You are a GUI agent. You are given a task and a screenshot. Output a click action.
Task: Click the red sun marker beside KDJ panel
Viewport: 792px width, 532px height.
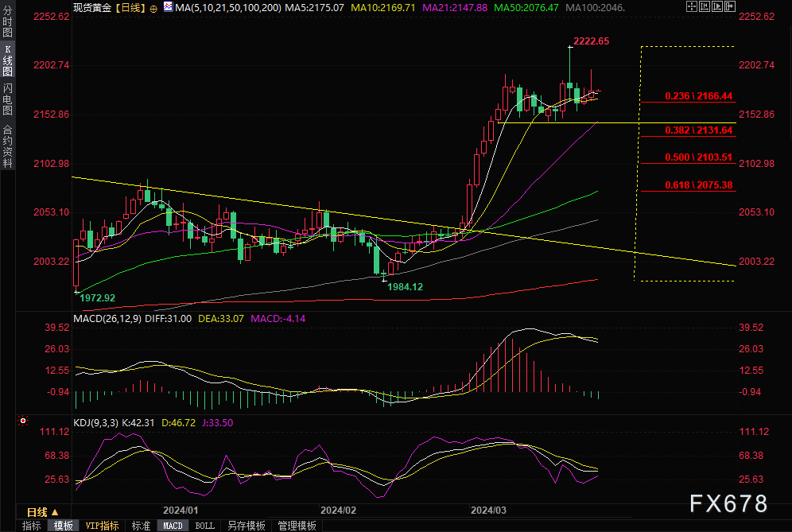[x=24, y=422]
